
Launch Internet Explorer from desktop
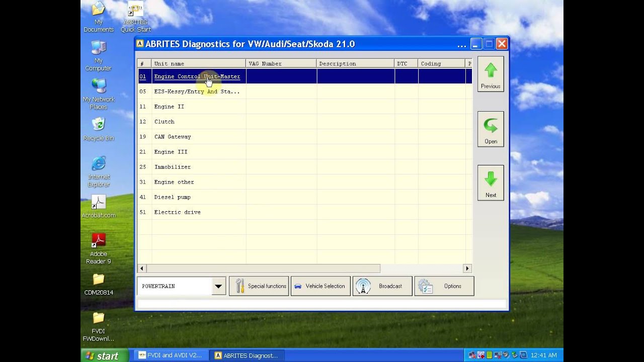point(99,171)
